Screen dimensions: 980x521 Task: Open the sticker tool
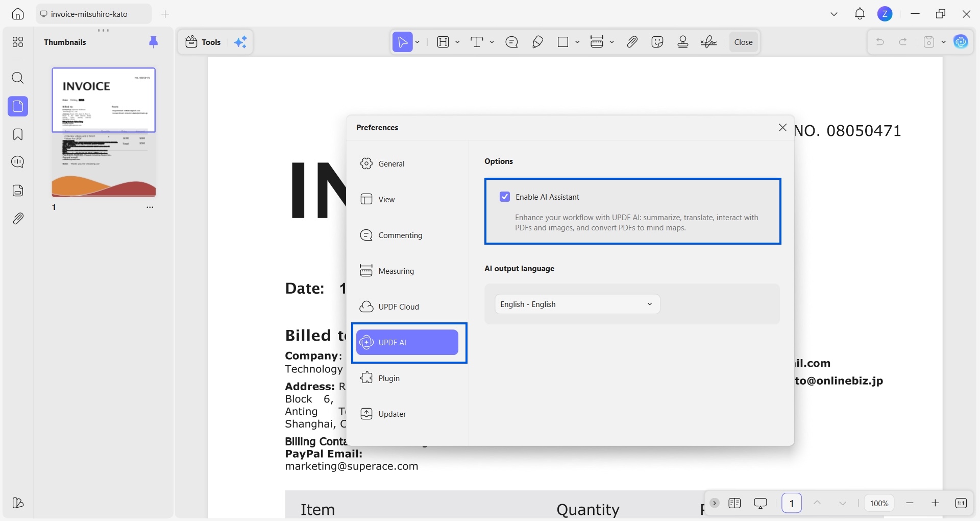click(657, 42)
